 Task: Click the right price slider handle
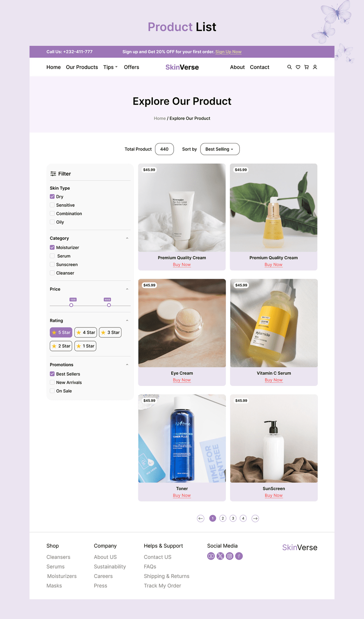click(x=109, y=305)
